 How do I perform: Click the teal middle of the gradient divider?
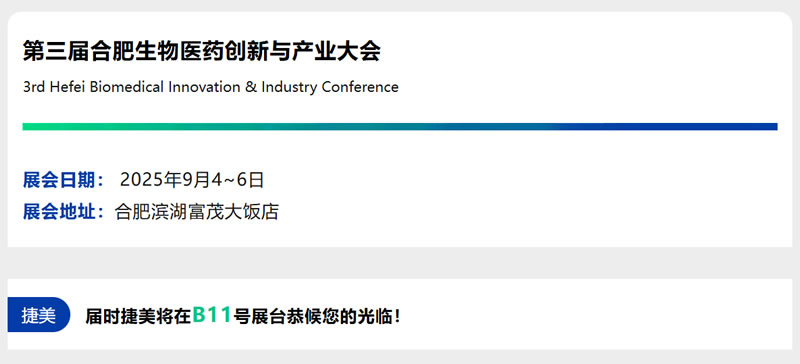pos(400,127)
